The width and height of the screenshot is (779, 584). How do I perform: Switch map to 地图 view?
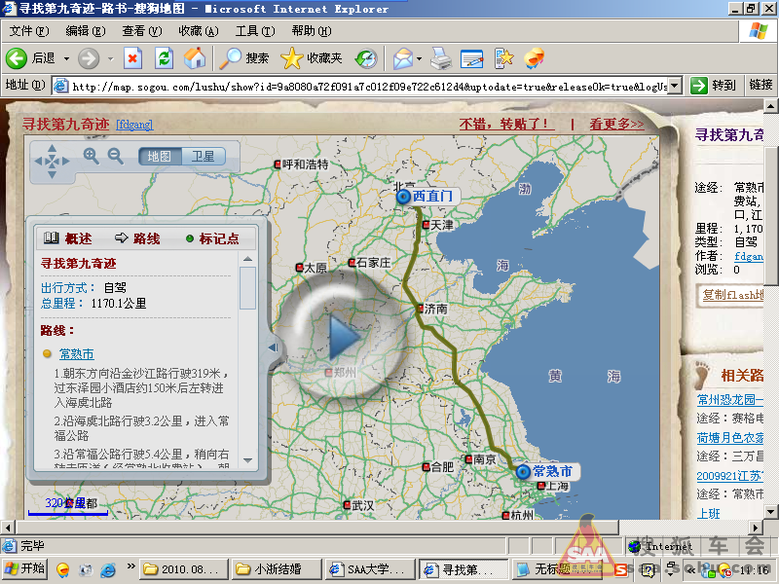click(159, 156)
